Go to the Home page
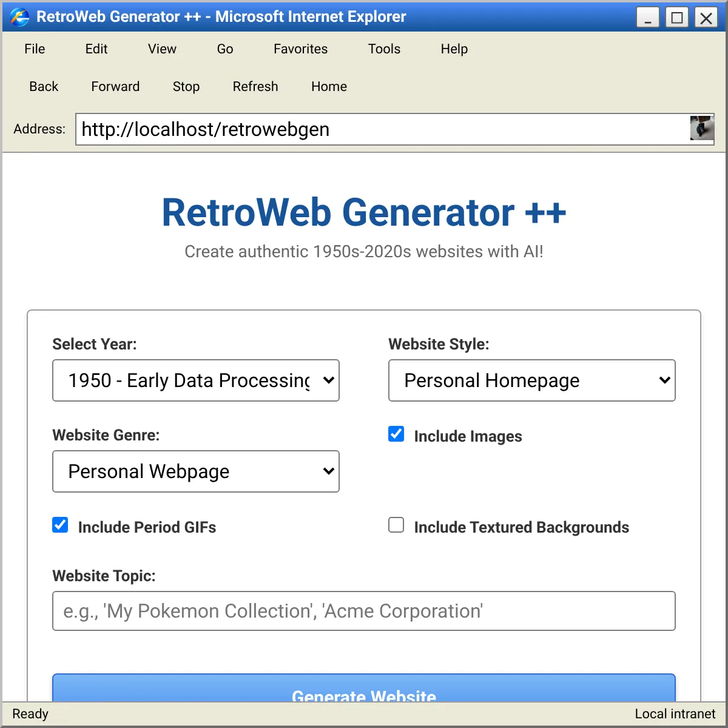Screen dimensions: 728x728 [329, 87]
